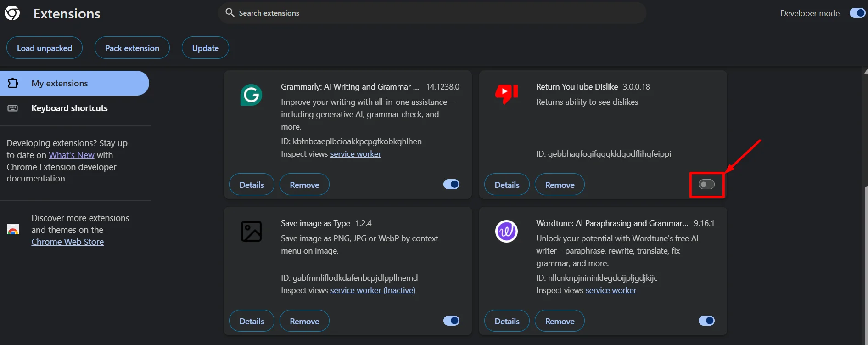The height and width of the screenshot is (345, 868).
Task: Click ID gebbhagfogifgggkldgodflihgfeippi text
Action: [x=604, y=154]
